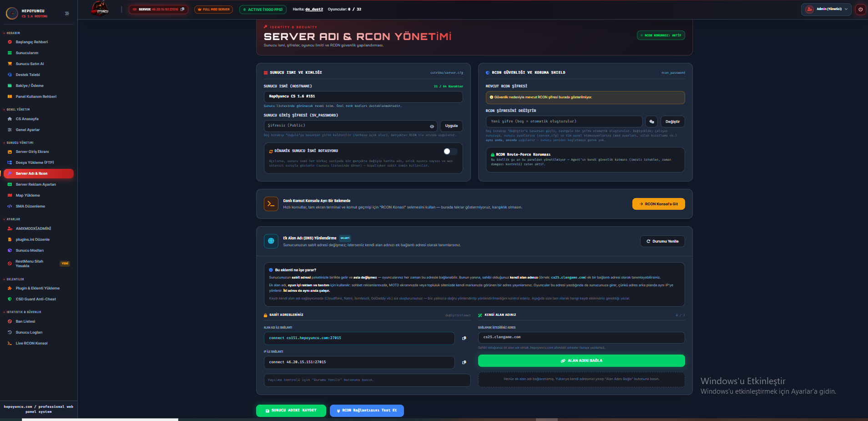
Task: Click the connect 46.20.15.151:27015 field
Action: click(x=359, y=362)
